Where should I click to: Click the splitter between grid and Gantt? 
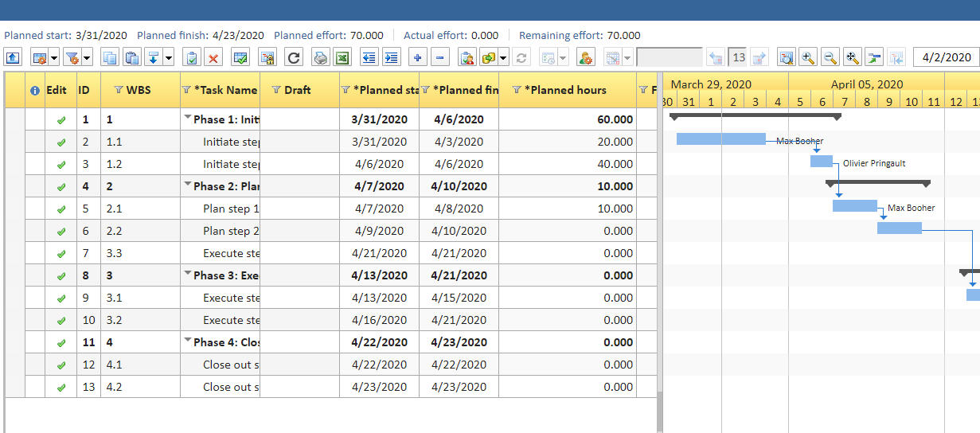659,253
